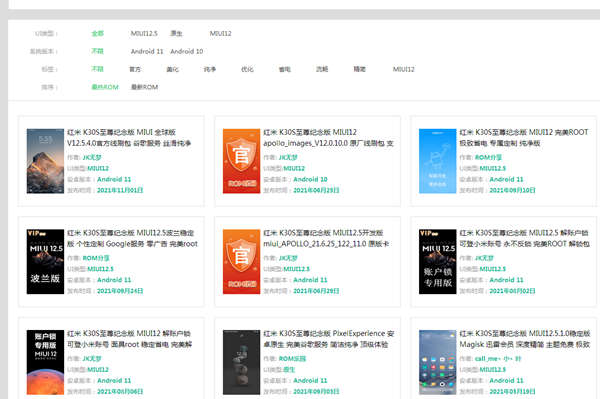The image size is (600, 399).
Task: Select the MIUI12 tag filter
Action: click(x=404, y=69)
